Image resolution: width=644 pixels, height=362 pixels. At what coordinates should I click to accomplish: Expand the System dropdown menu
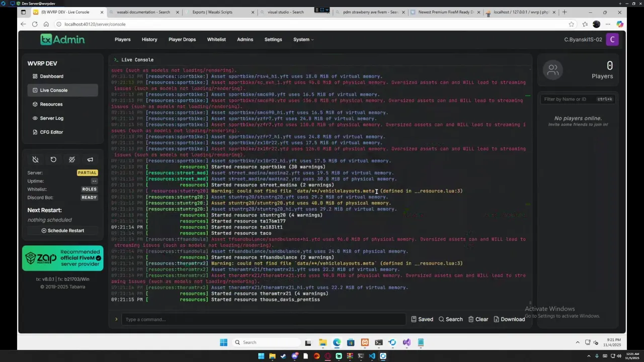tap(303, 39)
